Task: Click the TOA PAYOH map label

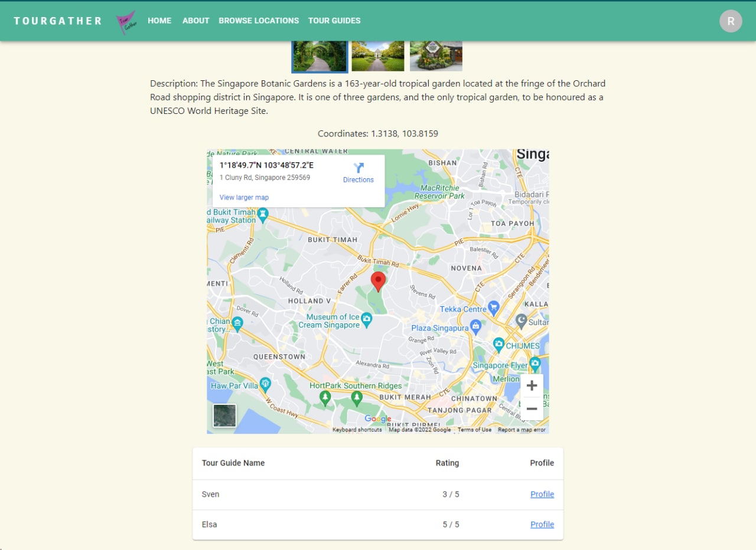Action: tap(513, 224)
